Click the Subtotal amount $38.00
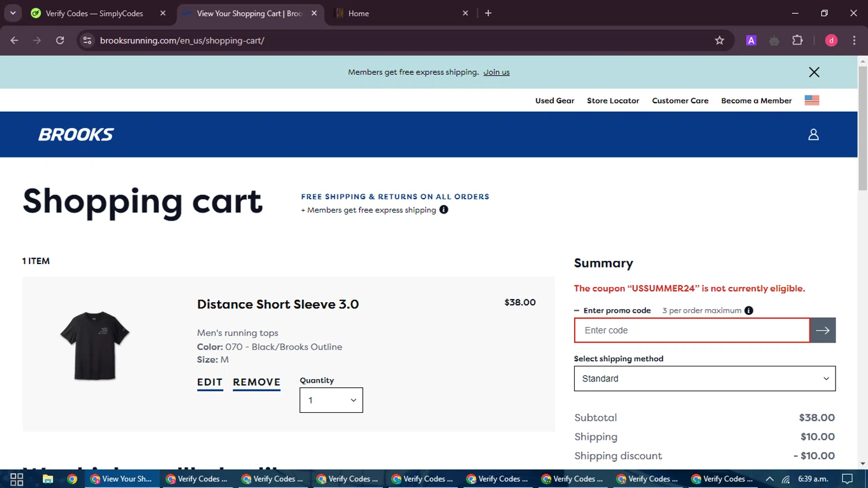Screen dimensions: 868x488 816,418
